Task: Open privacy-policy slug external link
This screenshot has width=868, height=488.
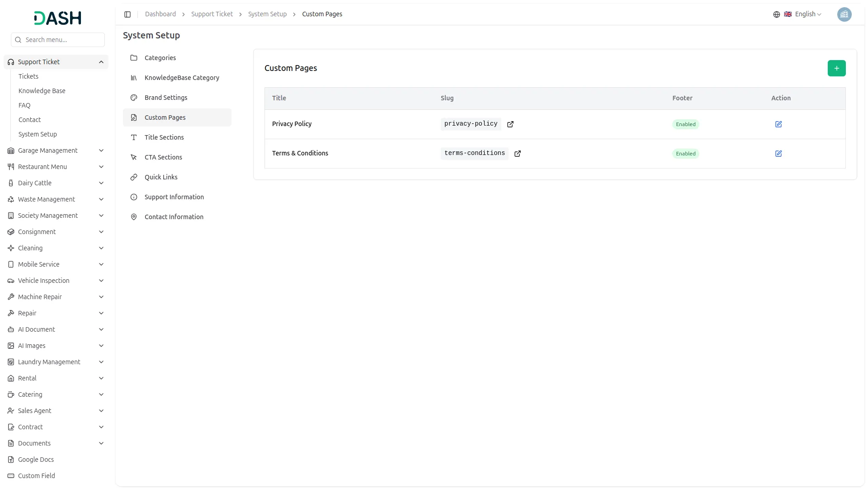Action: pyautogui.click(x=510, y=124)
